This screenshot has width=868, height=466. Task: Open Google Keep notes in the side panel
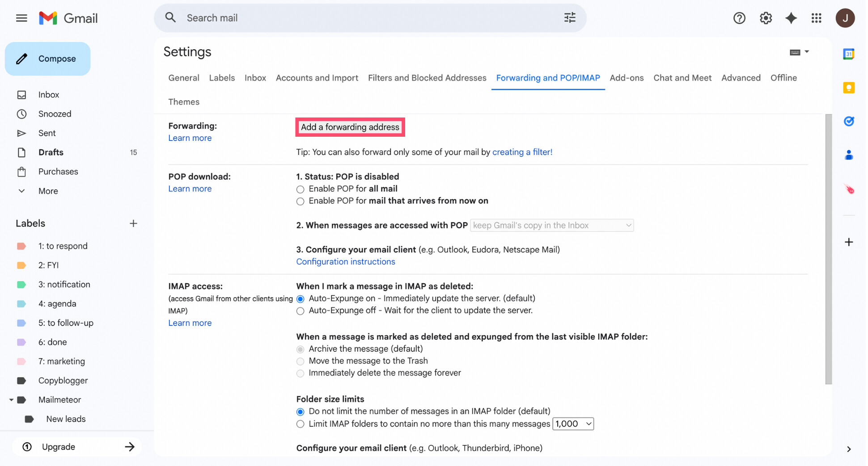[x=848, y=88]
